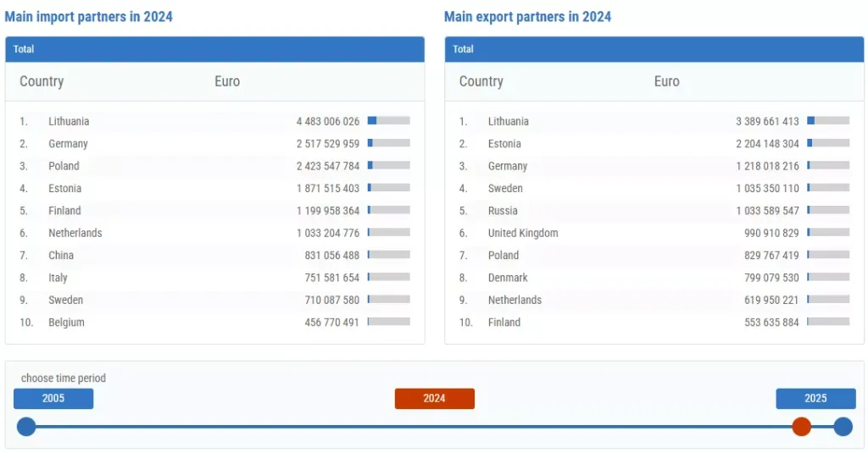Click the Main import partners in 2024 heading

(x=88, y=17)
